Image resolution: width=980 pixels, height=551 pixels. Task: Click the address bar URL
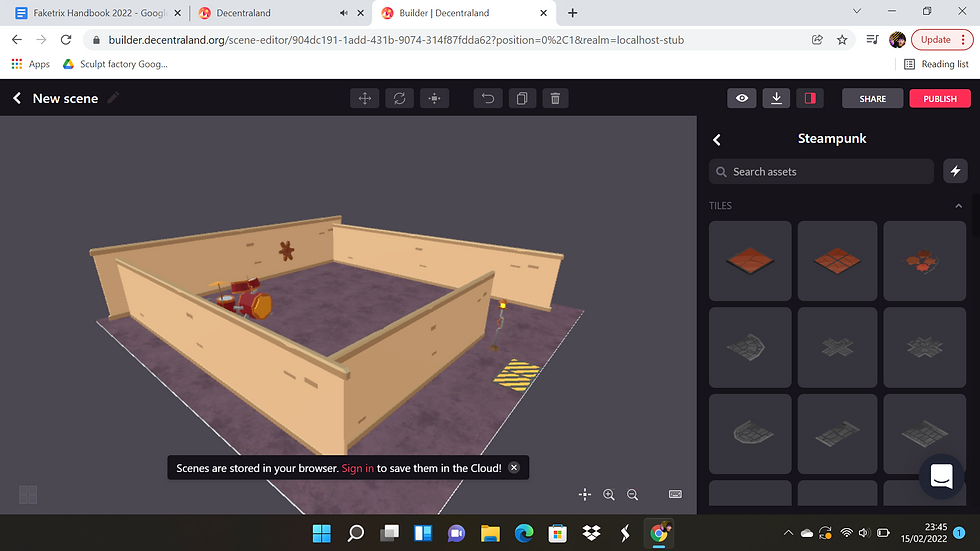point(396,40)
